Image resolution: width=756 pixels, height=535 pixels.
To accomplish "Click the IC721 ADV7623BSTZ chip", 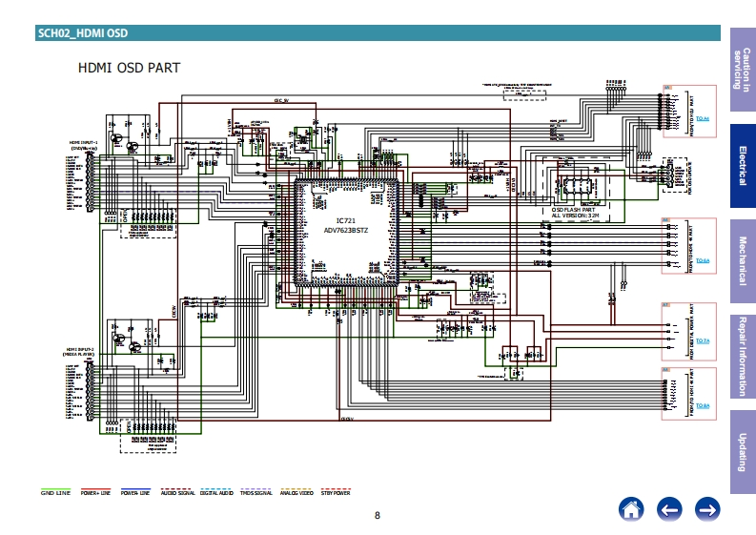I will [345, 226].
